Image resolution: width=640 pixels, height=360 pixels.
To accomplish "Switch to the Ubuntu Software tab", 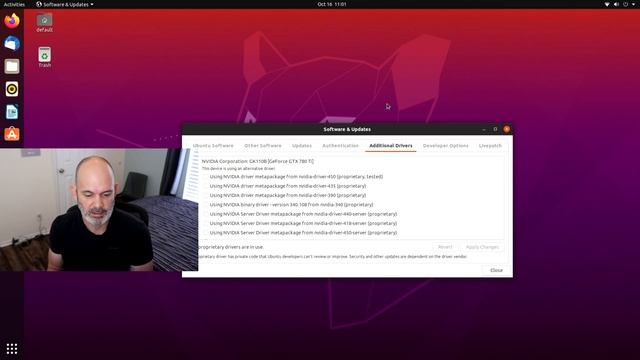I will 213,146.
